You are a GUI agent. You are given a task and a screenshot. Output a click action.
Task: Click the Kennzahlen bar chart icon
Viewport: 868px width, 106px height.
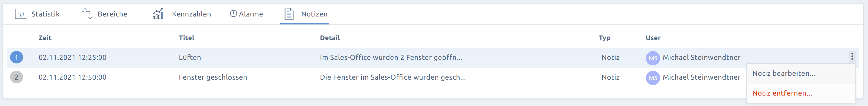(x=158, y=14)
